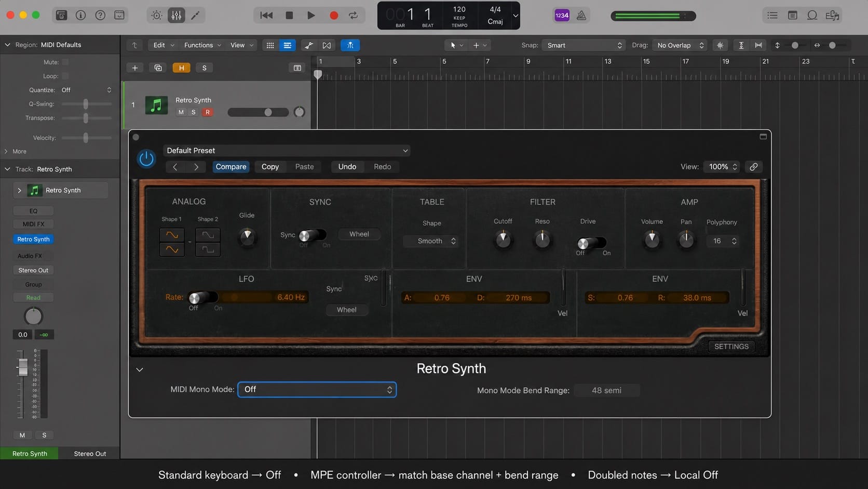Screen dimensions: 868x489
Task: Add new track with plus button
Action: point(134,68)
